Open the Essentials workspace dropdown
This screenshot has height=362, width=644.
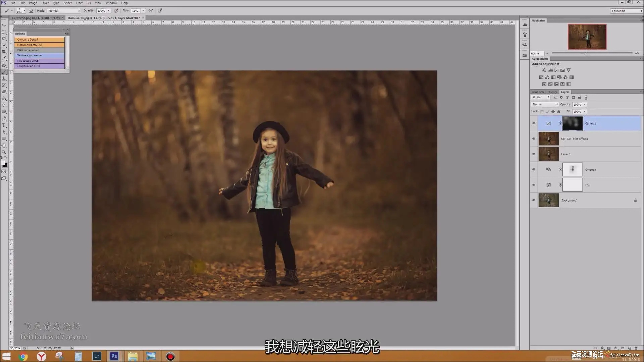coord(626,11)
